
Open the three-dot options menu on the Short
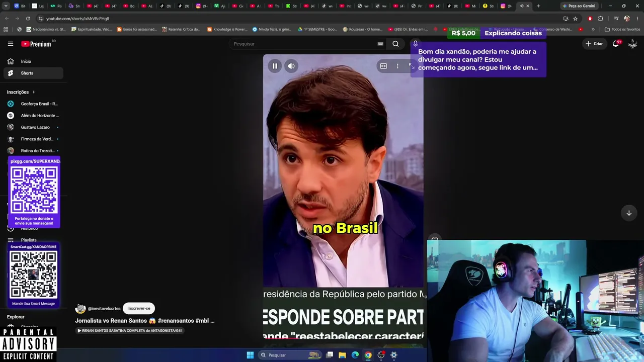397,66
